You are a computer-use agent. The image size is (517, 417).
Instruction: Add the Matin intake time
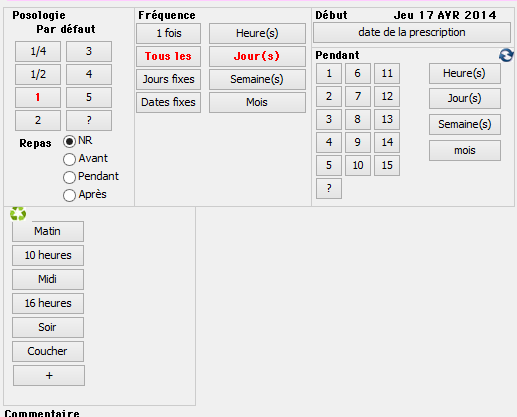[48, 231]
